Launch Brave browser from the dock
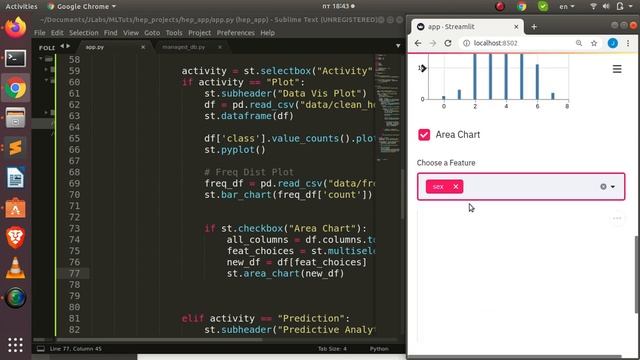This screenshot has width=640, height=360. point(16,238)
